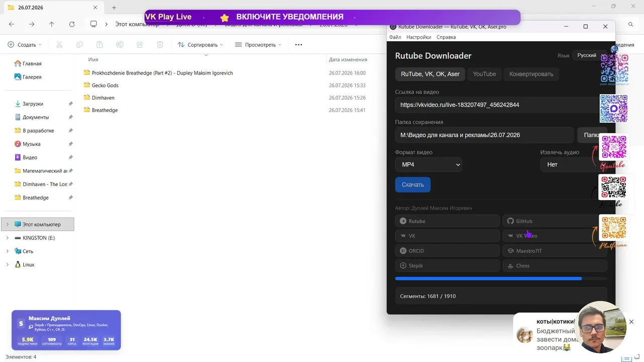Click the Paste clipboard icon in Explorer toolbar
This screenshot has width=644, height=362.
(x=100, y=45)
